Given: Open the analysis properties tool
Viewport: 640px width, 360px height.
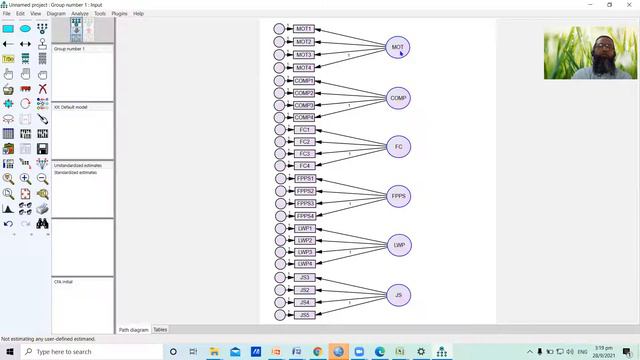Looking at the screenshot, I should [x=25, y=134].
